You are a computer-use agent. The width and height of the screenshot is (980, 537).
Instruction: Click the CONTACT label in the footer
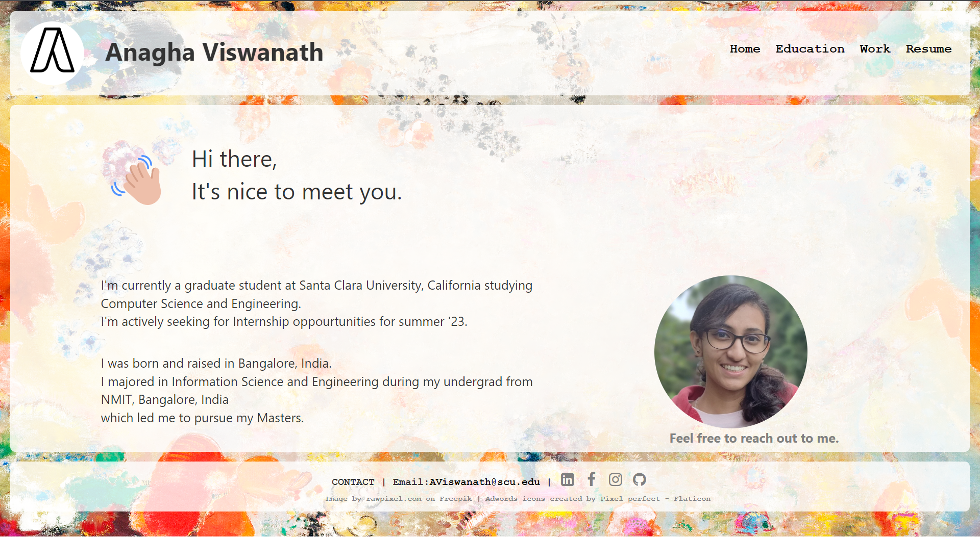pyautogui.click(x=353, y=482)
